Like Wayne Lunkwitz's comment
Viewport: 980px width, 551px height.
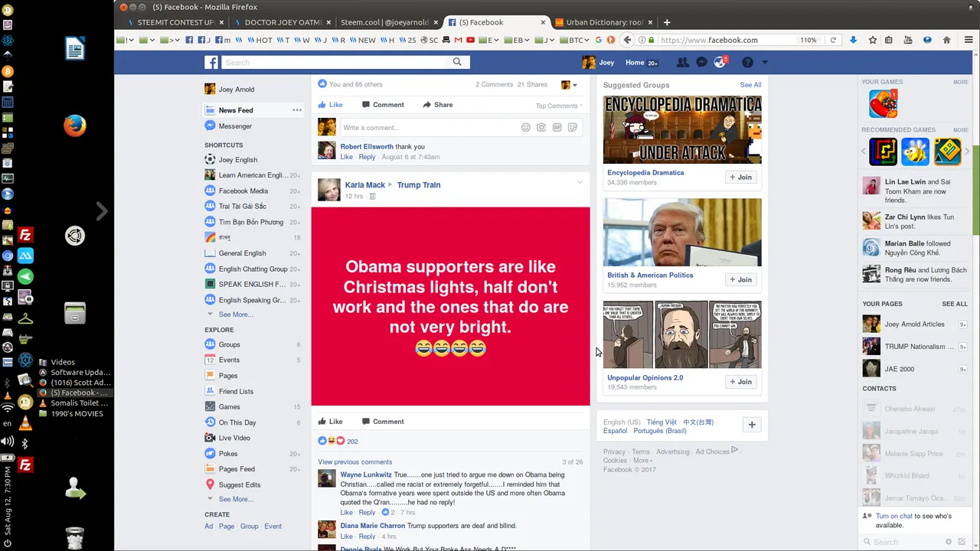tap(346, 513)
